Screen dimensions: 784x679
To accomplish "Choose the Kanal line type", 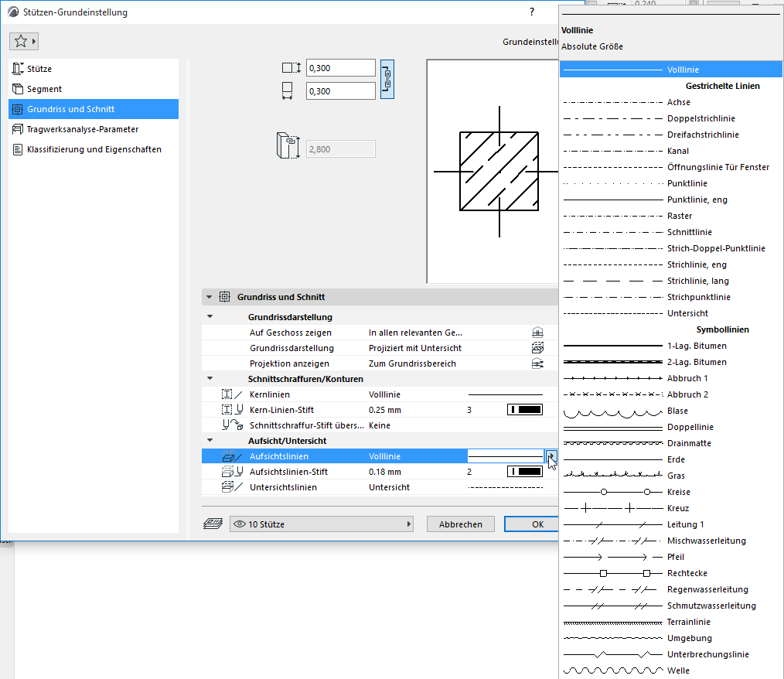I will [671, 151].
